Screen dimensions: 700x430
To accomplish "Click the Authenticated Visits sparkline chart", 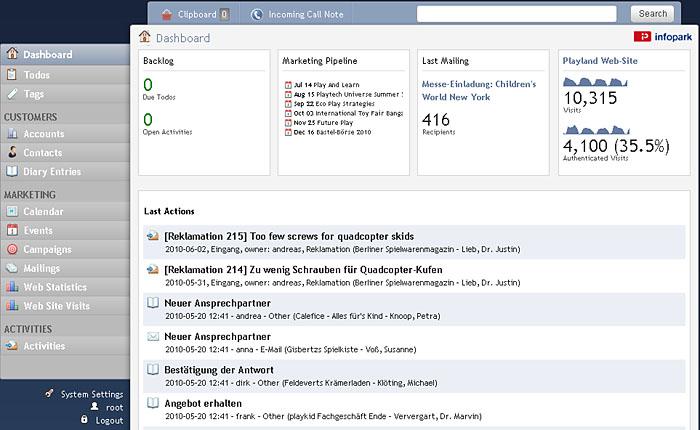I will [x=596, y=129].
